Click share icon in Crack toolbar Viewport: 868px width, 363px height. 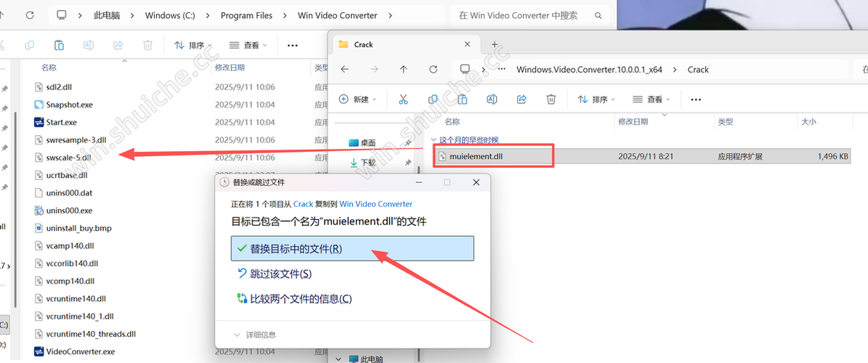click(522, 99)
